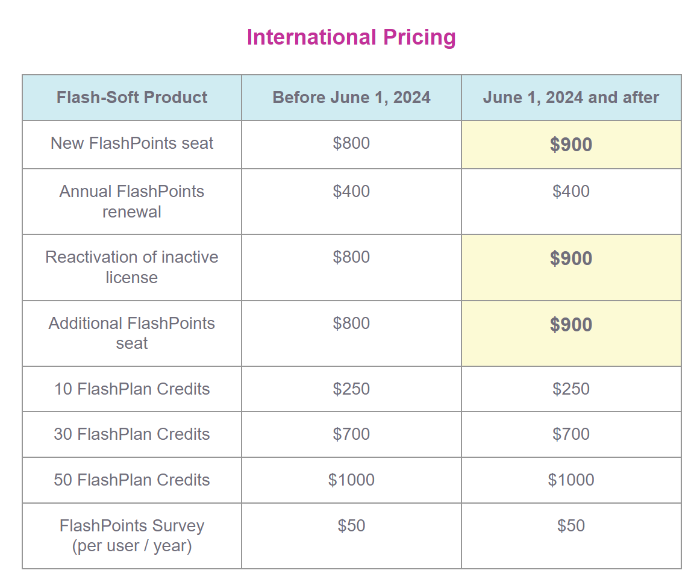Click highlighted $900 price for Additional seat

point(570,325)
